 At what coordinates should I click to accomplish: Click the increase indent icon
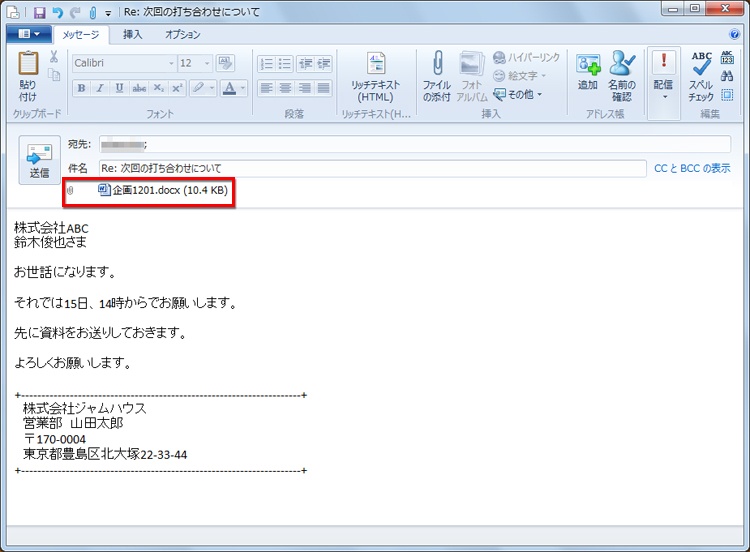tap(324, 64)
